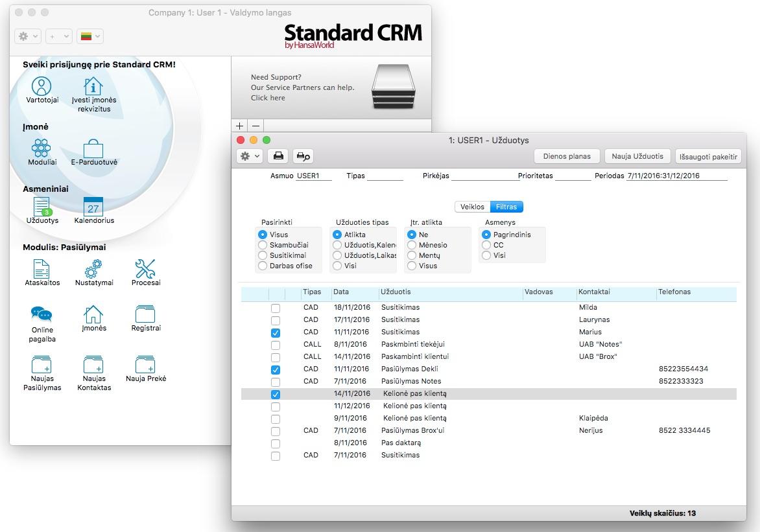Select the Laurynas contact cell
The height and width of the screenshot is (532, 760).
[x=594, y=319]
